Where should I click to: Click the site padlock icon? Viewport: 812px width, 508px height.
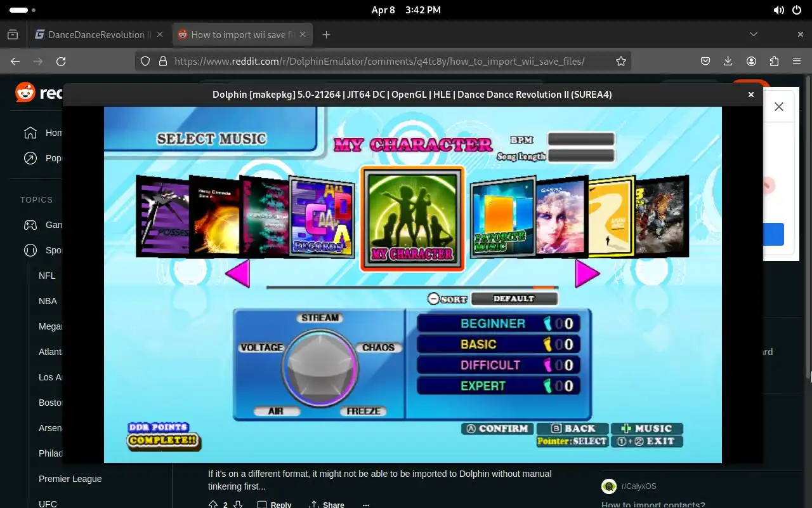163,61
